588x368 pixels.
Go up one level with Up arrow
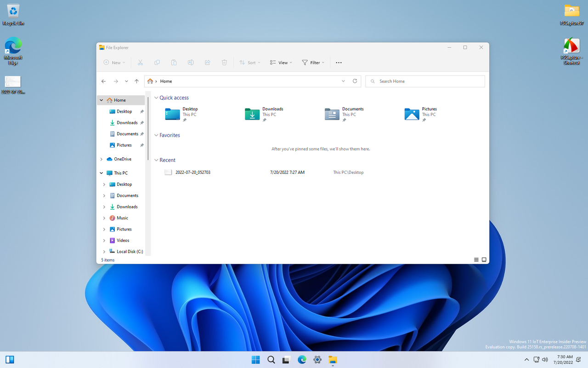136,81
